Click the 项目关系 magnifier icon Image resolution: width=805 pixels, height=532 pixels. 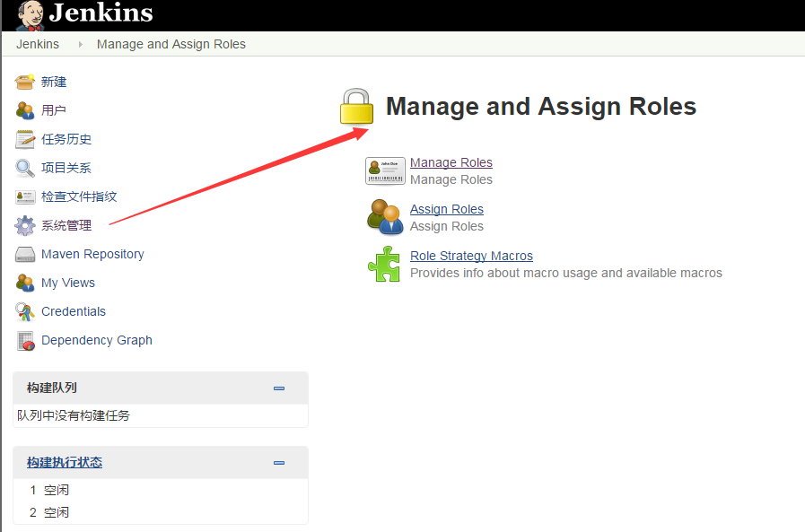25,168
